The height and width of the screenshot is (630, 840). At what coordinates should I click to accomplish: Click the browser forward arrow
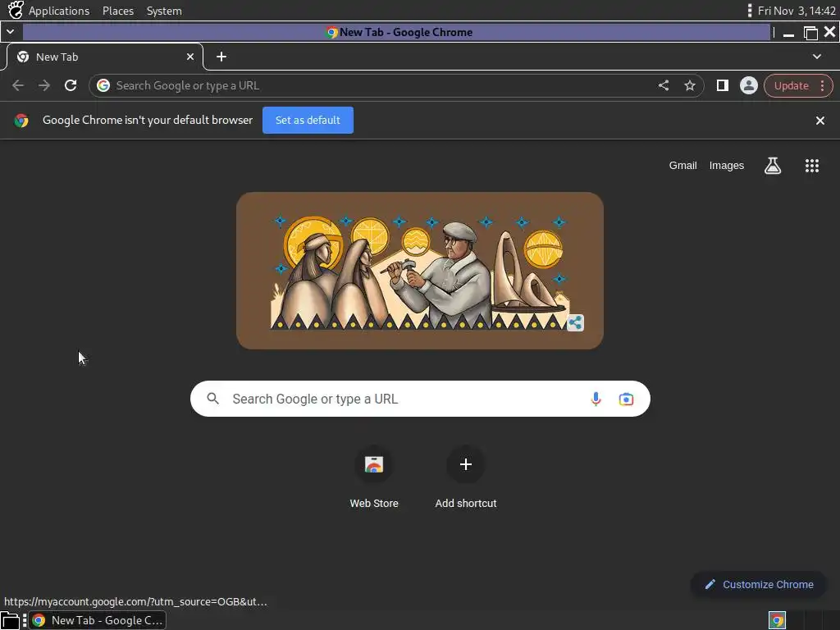[44, 85]
